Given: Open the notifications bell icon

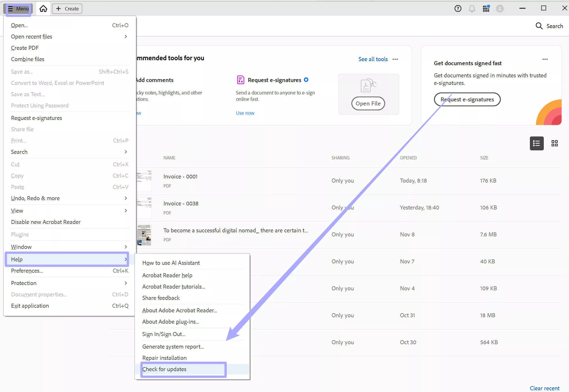Looking at the screenshot, I should (472, 9).
